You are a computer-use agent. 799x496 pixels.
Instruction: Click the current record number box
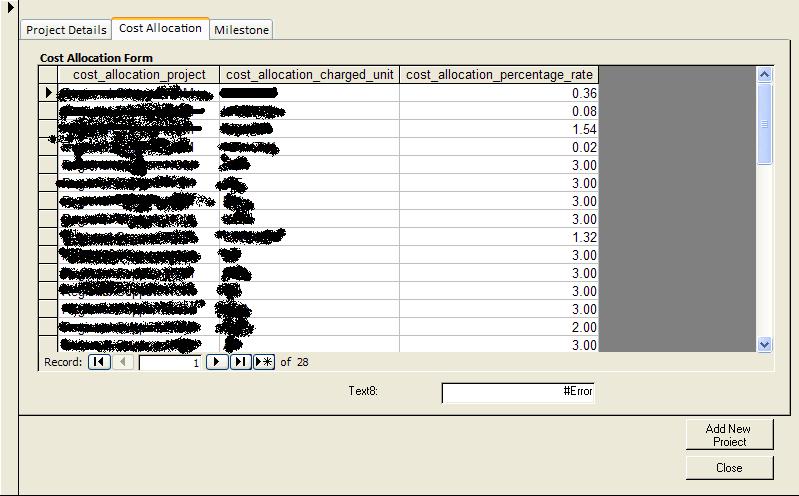[170, 362]
